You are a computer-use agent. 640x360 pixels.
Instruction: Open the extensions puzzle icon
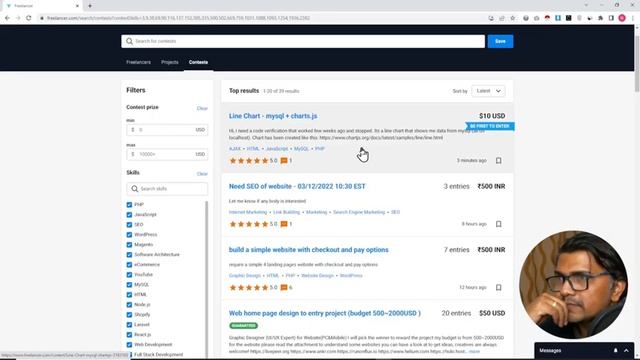600,18
